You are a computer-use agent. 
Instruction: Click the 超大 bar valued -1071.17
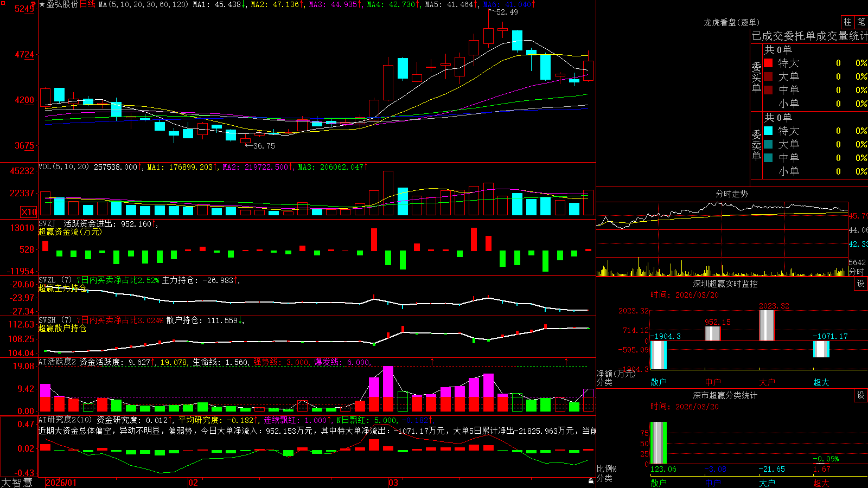tap(821, 349)
